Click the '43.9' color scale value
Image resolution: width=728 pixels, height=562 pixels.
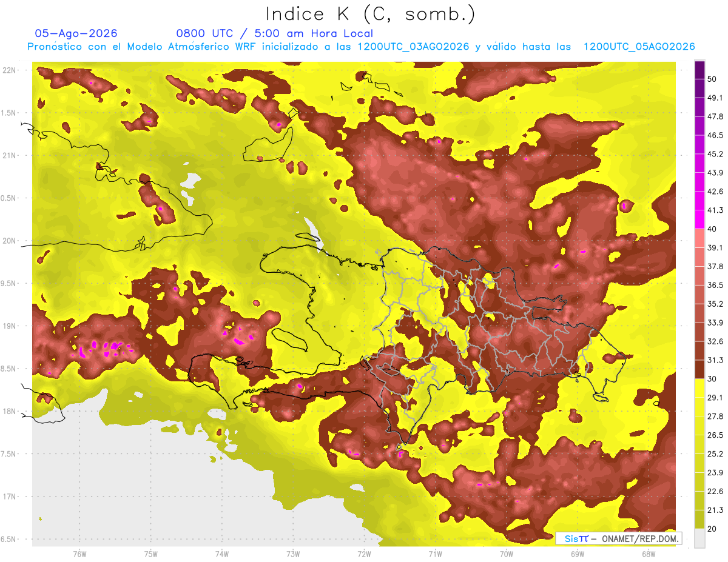pos(715,173)
